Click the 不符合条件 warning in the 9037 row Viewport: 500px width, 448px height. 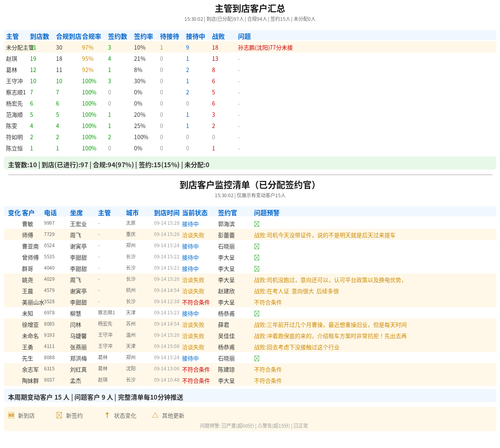pos(268,381)
